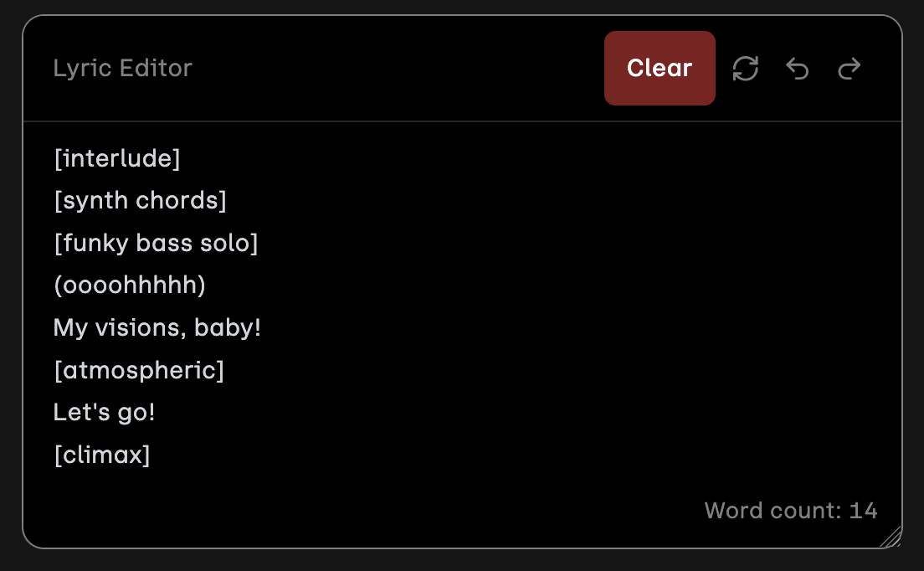Image resolution: width=924 pixels, height=571 pixels.
Task: Undo the last lyric edit
Action: 798,69
